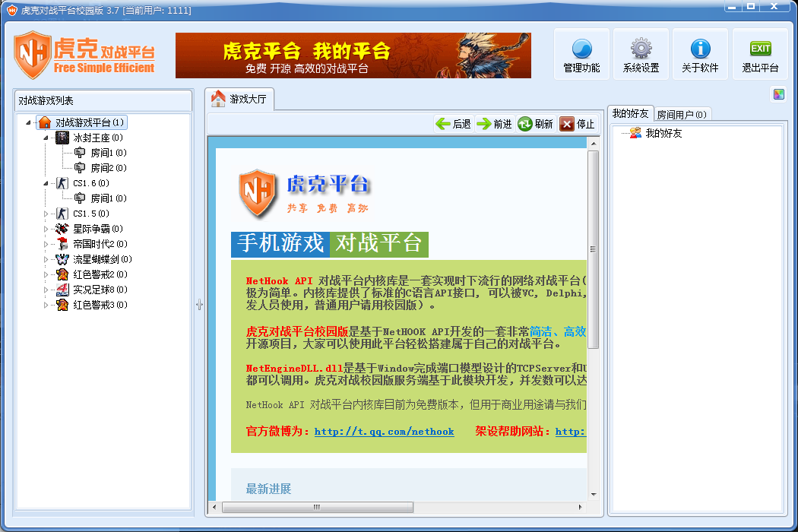Switch to 我的好友 tab
Screen dimensions: 798x532
(x=630, y=113)
